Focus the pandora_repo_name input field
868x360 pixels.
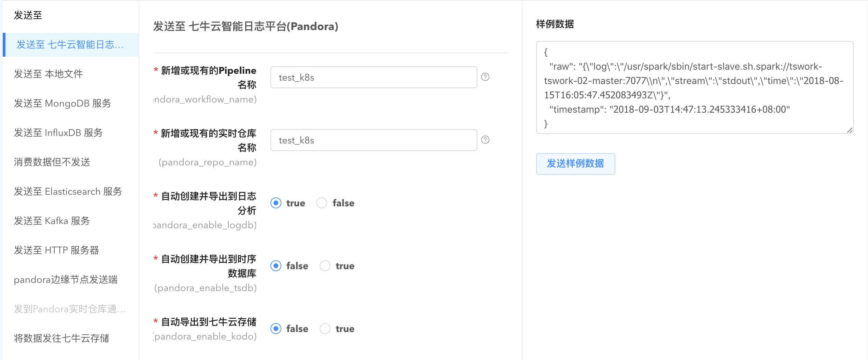pos(374,140)
